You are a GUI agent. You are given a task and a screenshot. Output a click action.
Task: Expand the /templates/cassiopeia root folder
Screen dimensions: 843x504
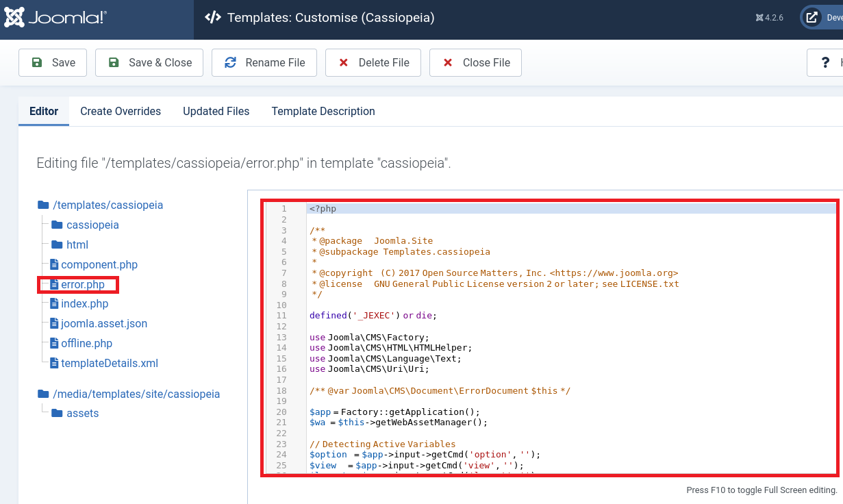(108, 205)
